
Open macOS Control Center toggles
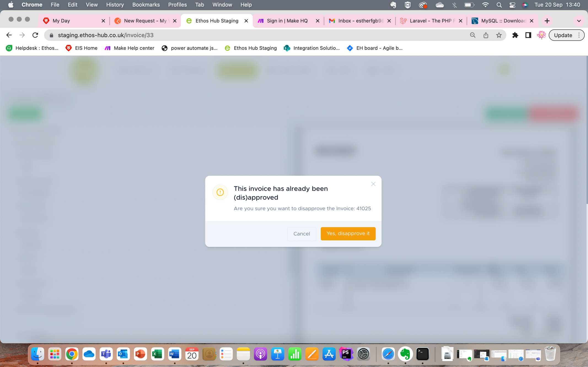(512, 5)
